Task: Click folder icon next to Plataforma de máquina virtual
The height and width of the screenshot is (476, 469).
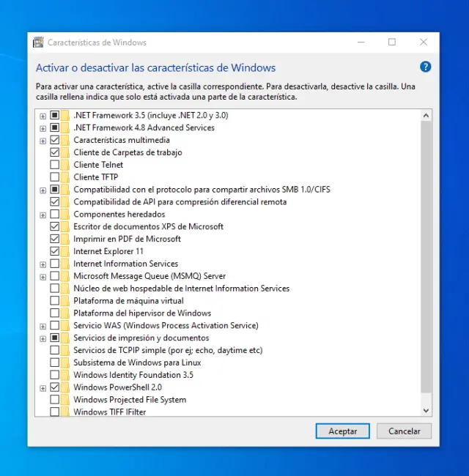Action: point(65,301)
